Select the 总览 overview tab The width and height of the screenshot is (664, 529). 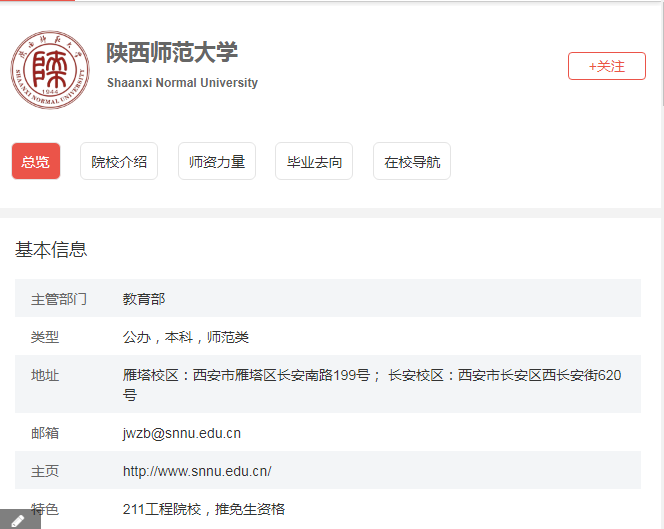[36, 161]
